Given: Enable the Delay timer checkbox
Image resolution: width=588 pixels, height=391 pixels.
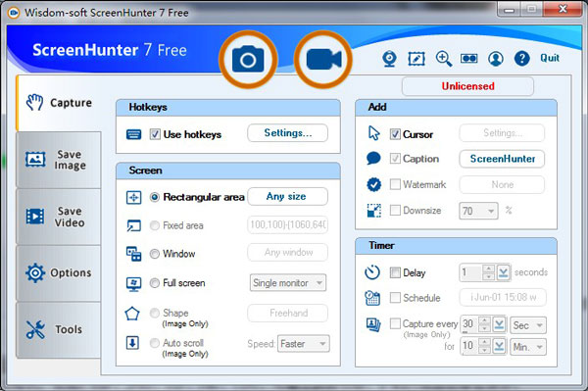Looking at the screenshot, I should pos(395,272).
